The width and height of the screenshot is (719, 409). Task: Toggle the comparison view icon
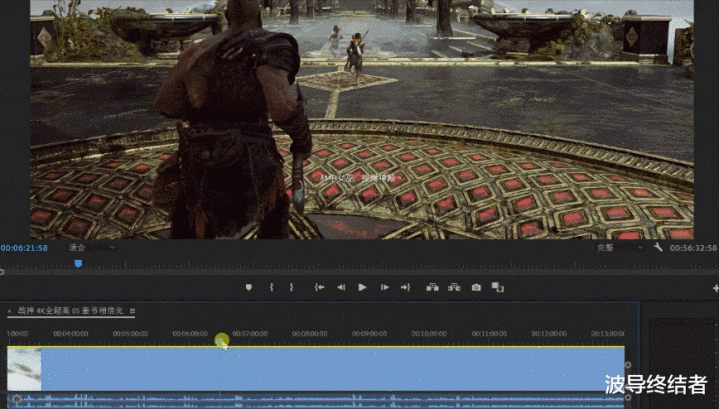pyautogui.click(x=498, y=287)
